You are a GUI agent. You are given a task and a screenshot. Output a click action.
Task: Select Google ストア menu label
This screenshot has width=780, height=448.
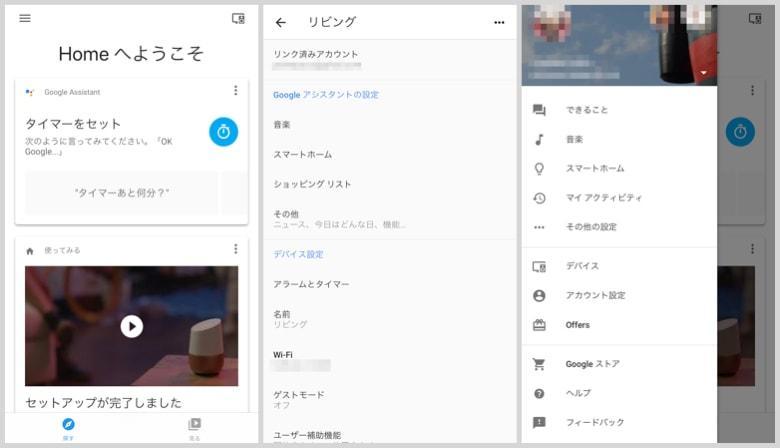[592, 364]
